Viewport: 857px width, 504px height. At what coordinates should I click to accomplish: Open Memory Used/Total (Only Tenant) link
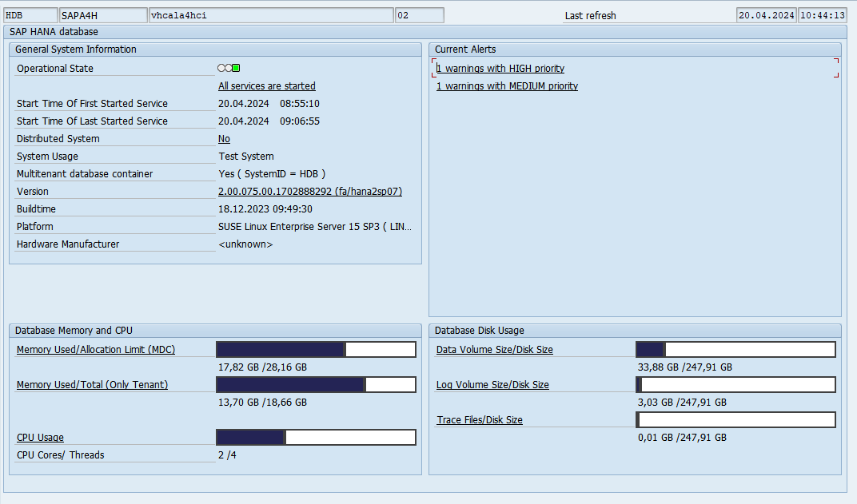coord(93,384)
